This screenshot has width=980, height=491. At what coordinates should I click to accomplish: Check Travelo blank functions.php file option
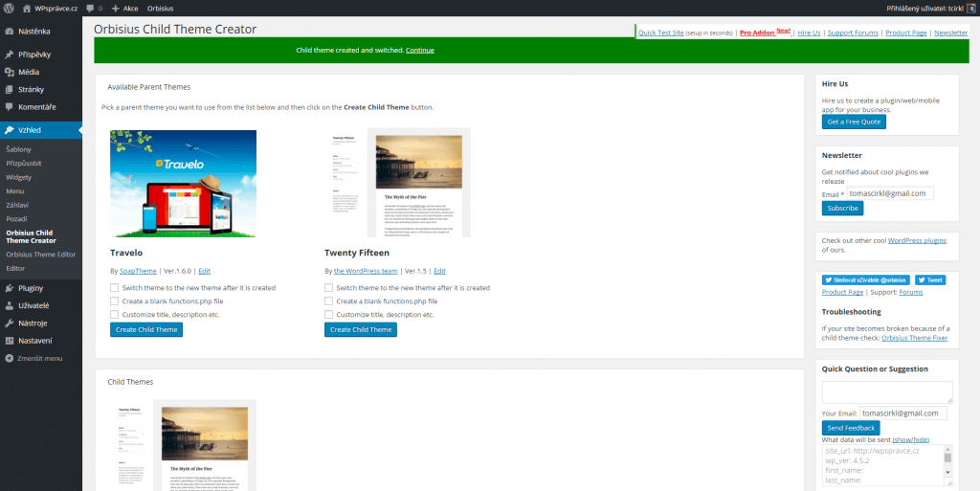pos(115,301)
